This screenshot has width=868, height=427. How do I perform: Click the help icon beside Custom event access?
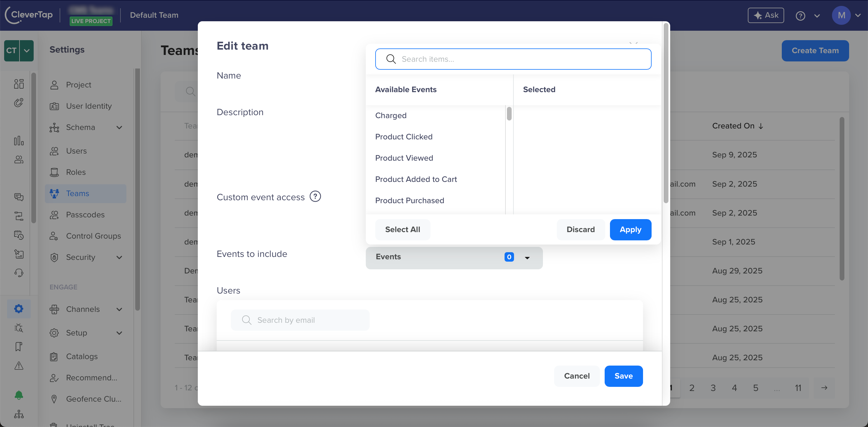coord(315,196)
